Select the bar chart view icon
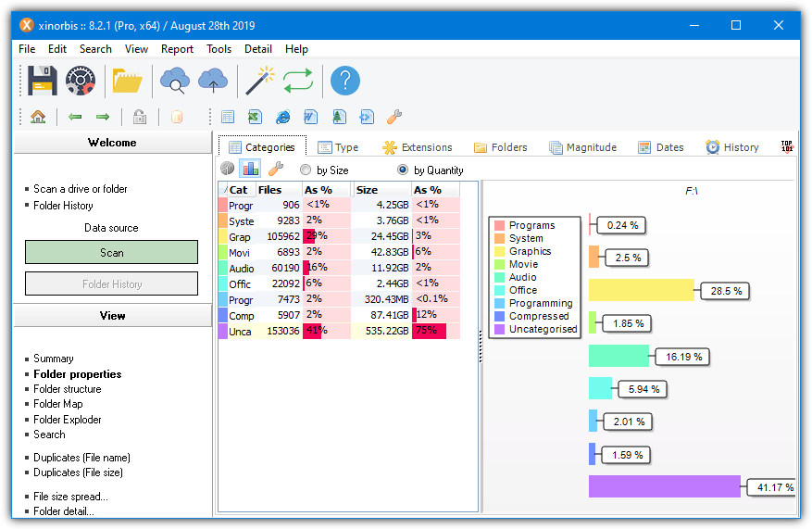The image size is (812, 529). click(251, 169)
